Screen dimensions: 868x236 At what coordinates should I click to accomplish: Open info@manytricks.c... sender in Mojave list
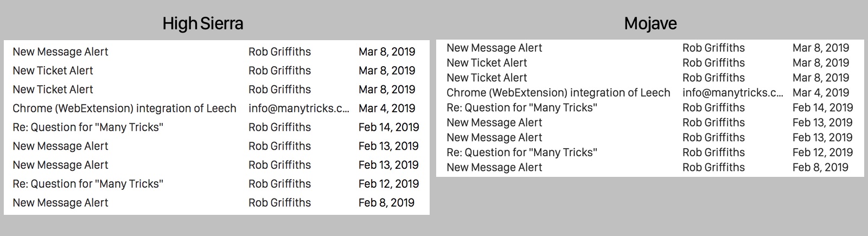tap(733, 93)
